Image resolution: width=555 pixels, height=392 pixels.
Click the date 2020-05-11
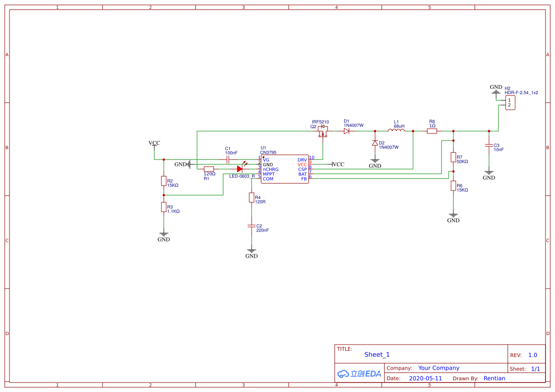[x=425, y=378]
